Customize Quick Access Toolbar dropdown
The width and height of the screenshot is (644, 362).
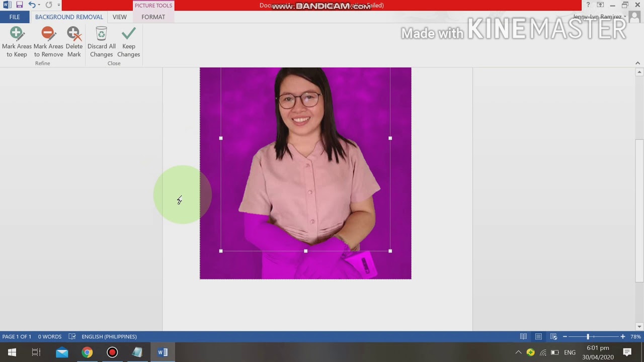click(x=59, y=5)
